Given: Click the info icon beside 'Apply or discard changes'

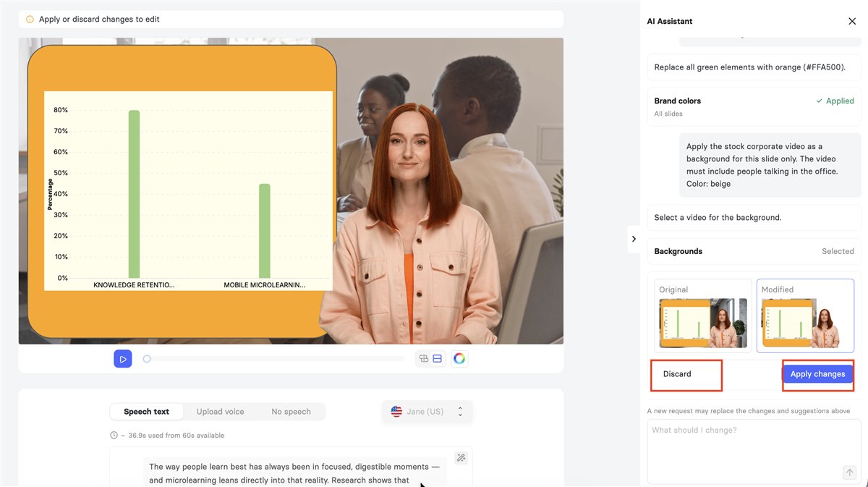Looking at the screenshot, I should click(x=30, y=20).
